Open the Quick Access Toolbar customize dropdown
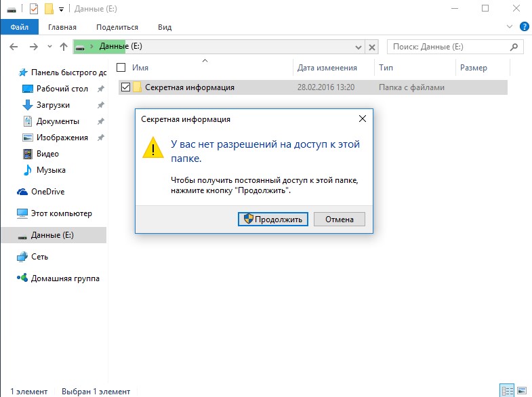 tap(62, 9)
